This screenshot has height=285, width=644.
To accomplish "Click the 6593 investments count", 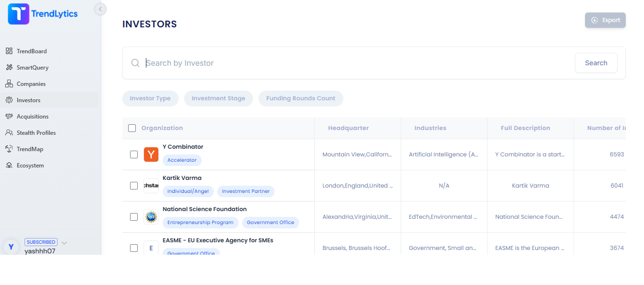I will (x=617, y=154).
